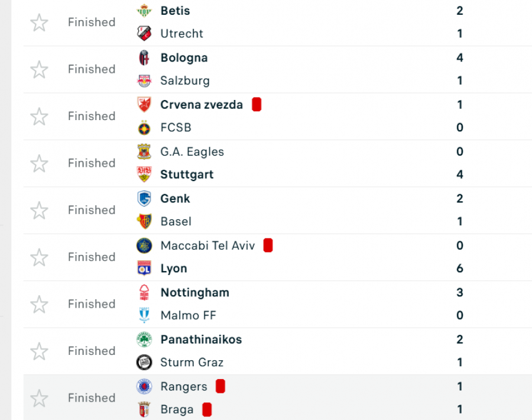
Task: Click the Basel club crest
Action: [x=144, y=221]
